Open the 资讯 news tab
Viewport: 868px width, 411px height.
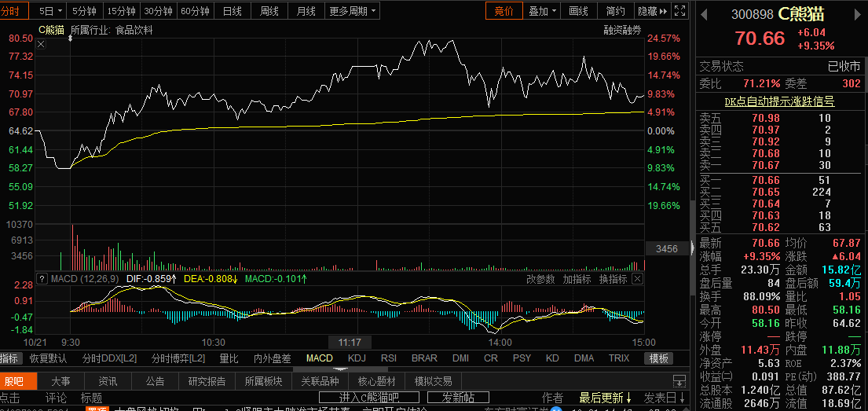[x=108, y=381]
